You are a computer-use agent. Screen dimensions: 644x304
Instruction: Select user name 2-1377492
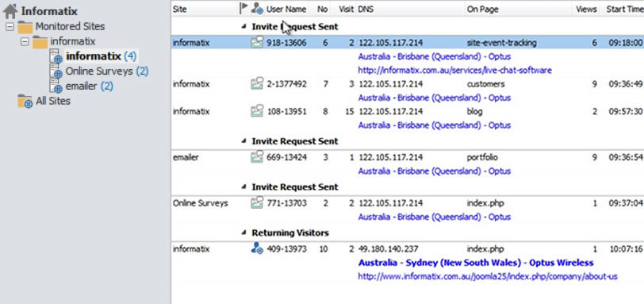pyautogui.click(x=286, y=84)
